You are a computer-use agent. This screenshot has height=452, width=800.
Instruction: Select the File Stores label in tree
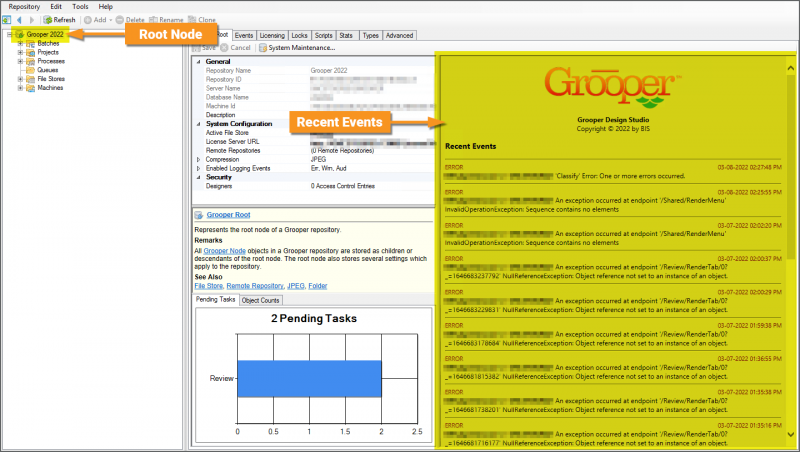[51, 79]
